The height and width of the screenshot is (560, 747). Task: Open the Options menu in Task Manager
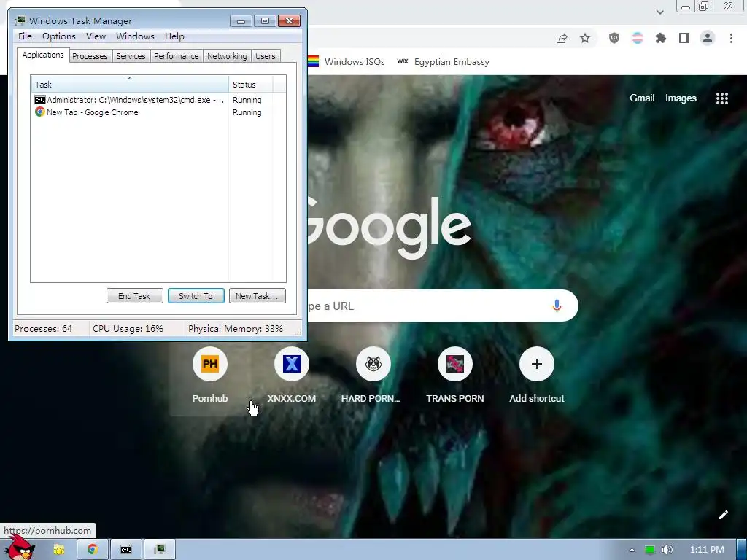point(59,36)
